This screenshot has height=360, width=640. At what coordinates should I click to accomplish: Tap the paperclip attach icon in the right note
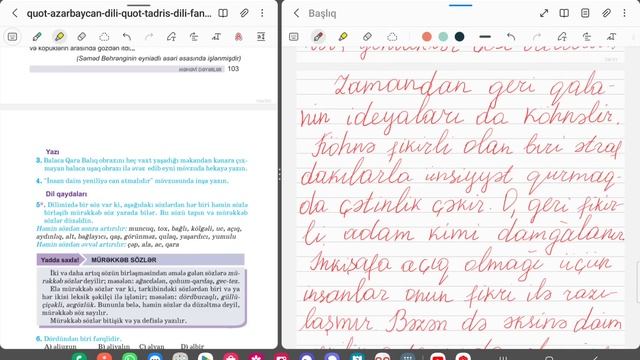tap(606, 13)
